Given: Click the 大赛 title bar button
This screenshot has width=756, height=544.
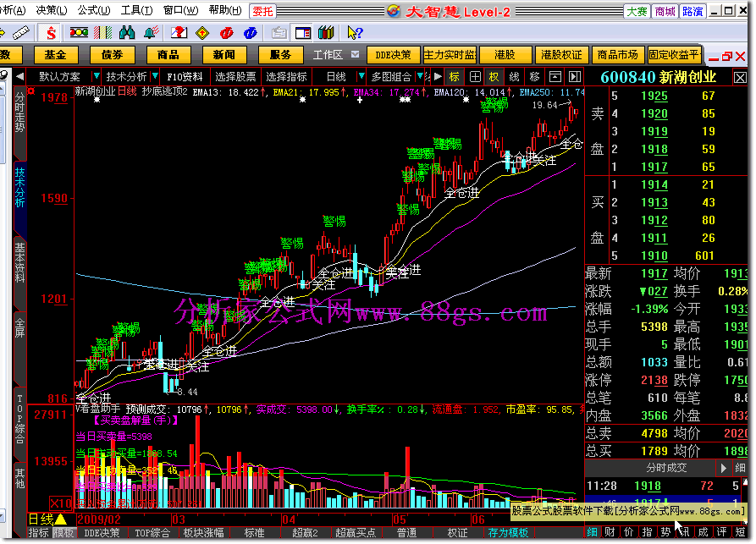Looking at the screenshot, I should point(637,11).
